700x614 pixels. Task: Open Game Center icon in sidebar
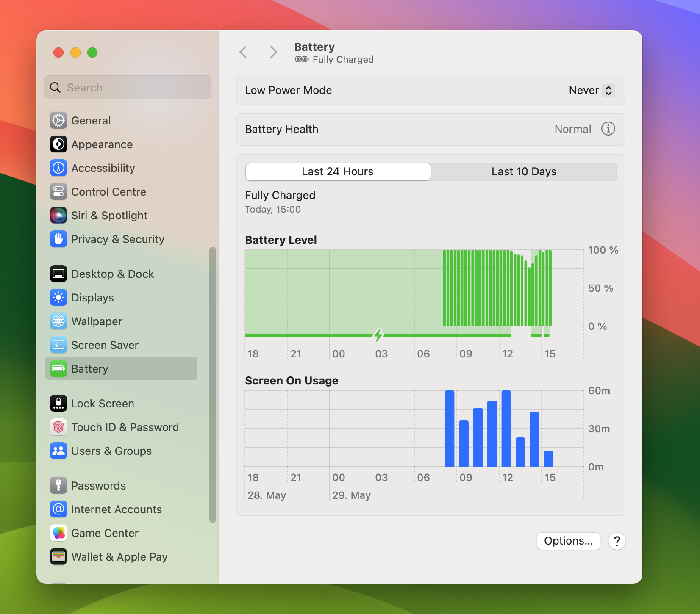tap(58, 533)
